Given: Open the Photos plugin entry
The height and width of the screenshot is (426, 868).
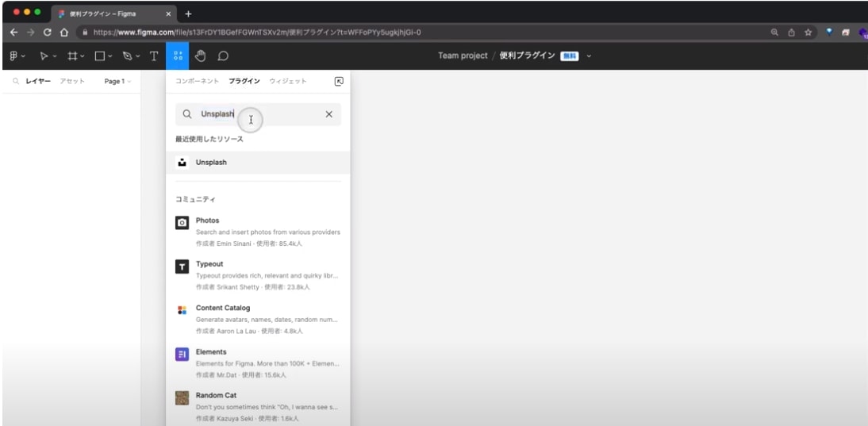Looking at the screenshot, I should pyautogui.click(x=258, y=232).
